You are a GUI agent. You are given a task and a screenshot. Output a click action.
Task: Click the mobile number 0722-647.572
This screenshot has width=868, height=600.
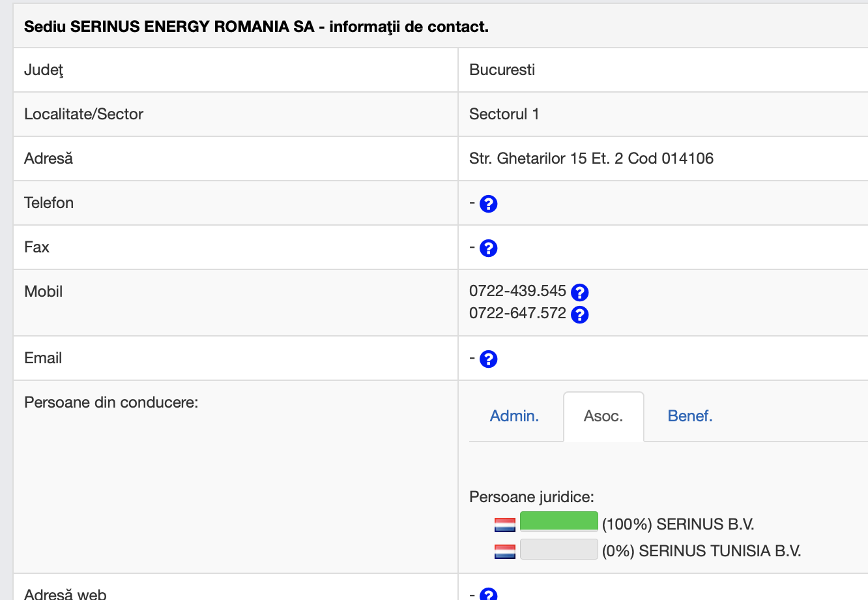(517, 313)
